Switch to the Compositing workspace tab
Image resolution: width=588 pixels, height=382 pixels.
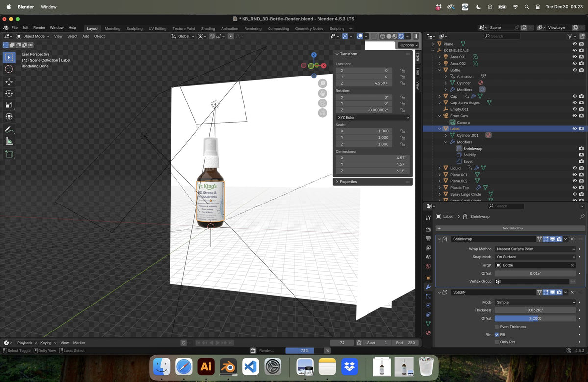[x=278, y=28]
